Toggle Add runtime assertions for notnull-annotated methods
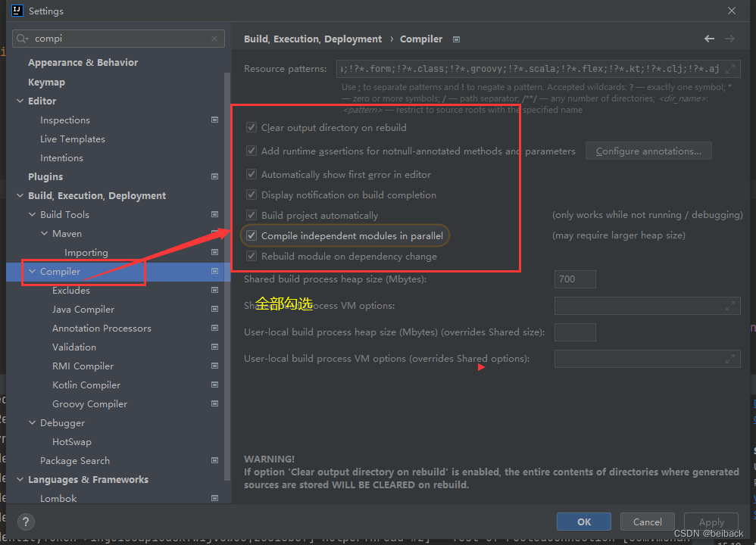756x545 pixels. click(251, 151)
